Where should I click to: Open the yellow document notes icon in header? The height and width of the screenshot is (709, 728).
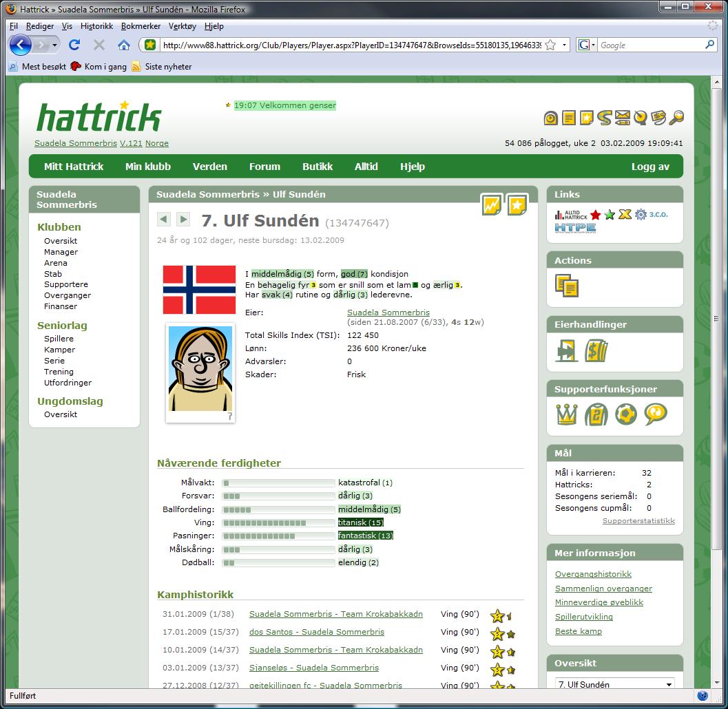pyautogui.click(x=569, y=118)
